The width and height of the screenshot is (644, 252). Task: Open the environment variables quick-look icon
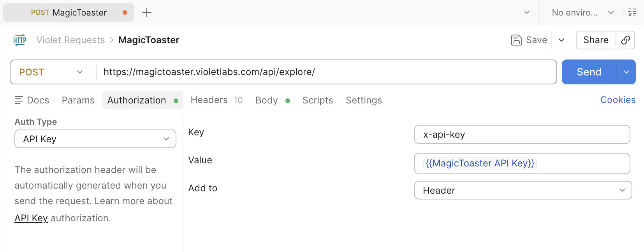pyautogui.click(x=632, y=12)
